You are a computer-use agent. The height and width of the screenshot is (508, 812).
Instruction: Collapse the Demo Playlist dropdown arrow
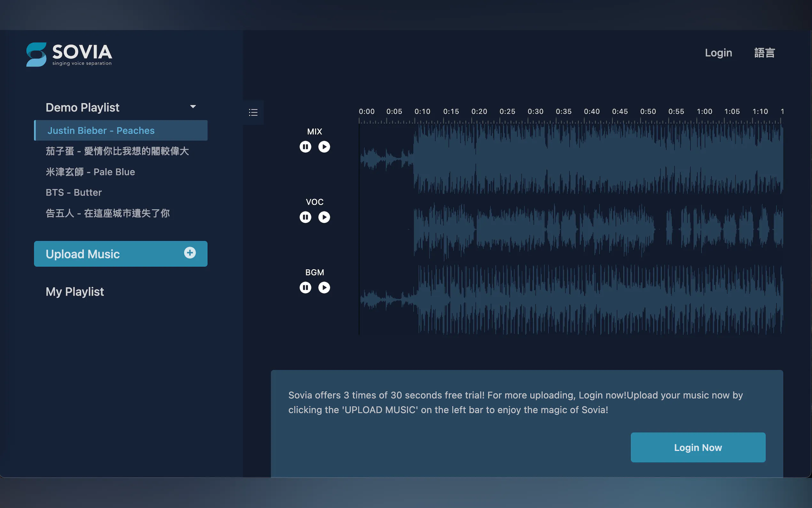coord(193,107)
